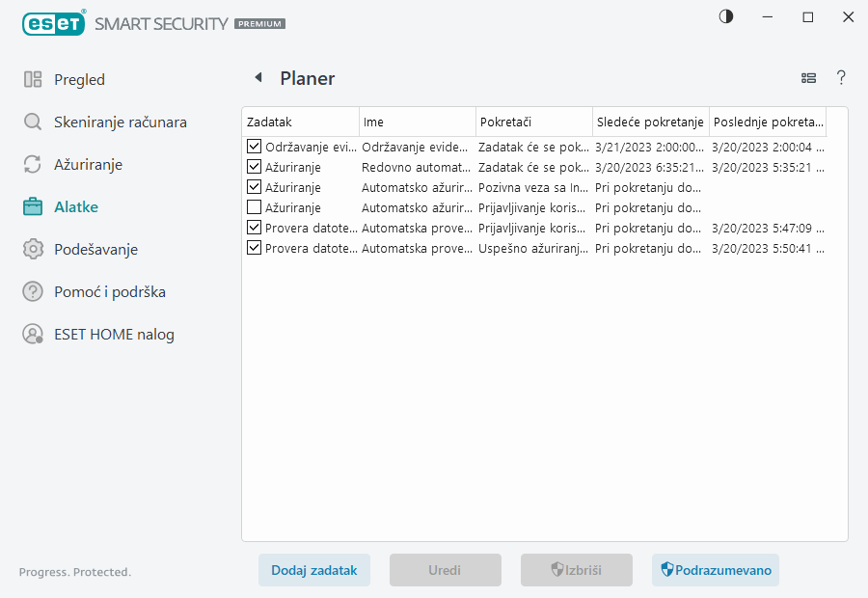
Task: Click the ESET logo
Action: click(x=54, y=23)
